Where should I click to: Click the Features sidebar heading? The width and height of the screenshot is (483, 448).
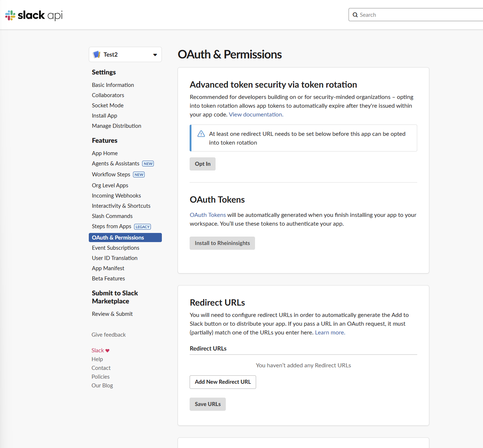(104, 141)
